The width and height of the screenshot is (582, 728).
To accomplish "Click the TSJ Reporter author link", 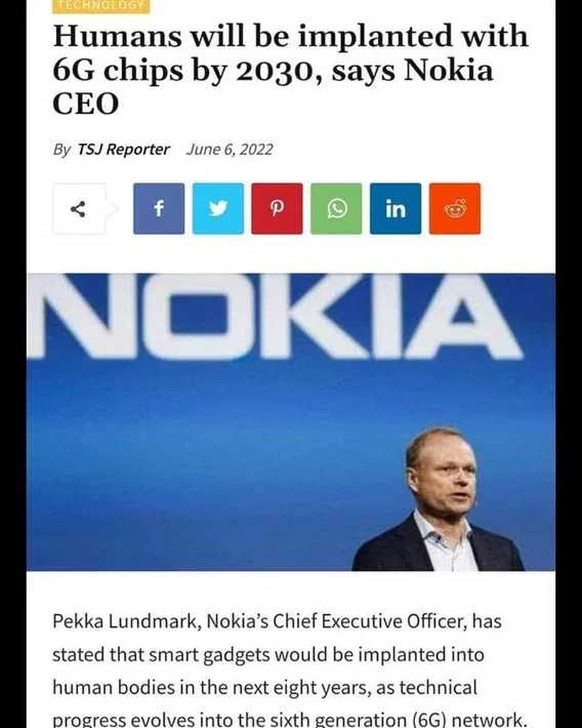I will click(x=124, y=149).
